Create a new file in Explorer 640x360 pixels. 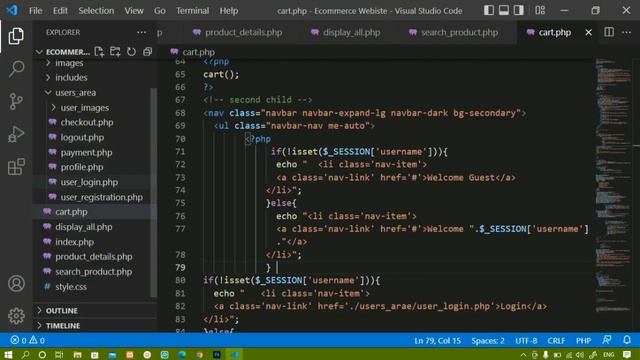[99, 52]
